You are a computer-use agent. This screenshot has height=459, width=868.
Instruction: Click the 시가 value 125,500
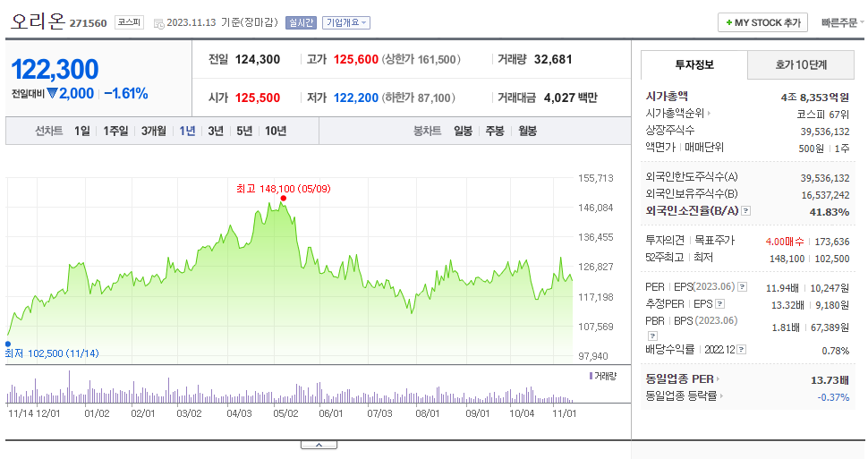pos(258,98)
